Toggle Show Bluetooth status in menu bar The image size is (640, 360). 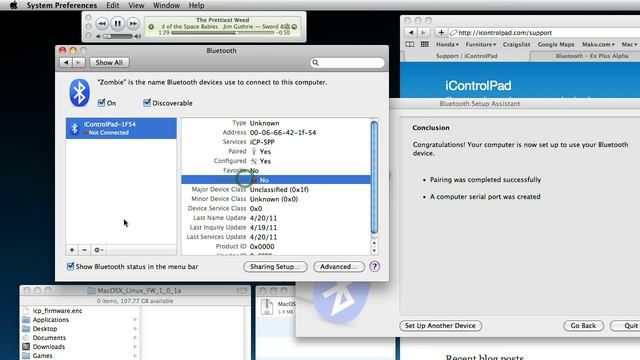click(70, 267)
